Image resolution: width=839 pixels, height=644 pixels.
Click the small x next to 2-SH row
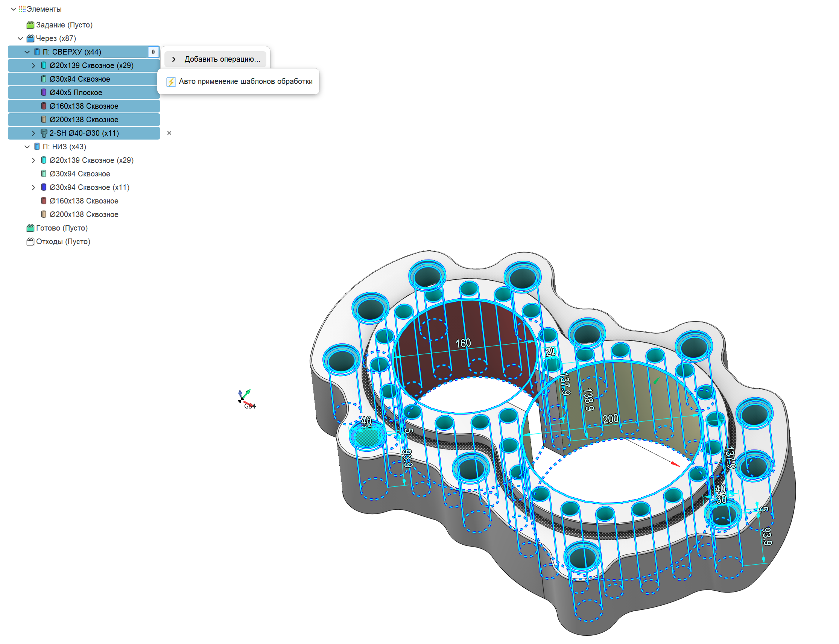coord(169,133)
